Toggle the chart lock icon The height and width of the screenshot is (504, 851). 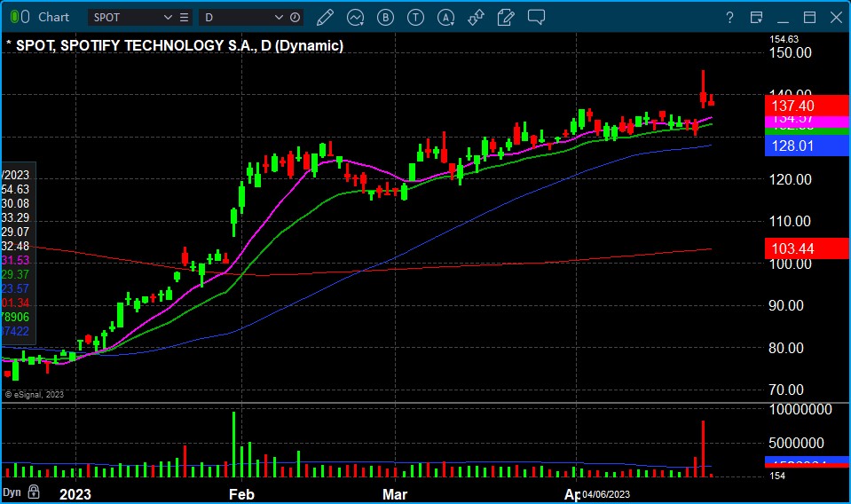click(x=34, y=492)
